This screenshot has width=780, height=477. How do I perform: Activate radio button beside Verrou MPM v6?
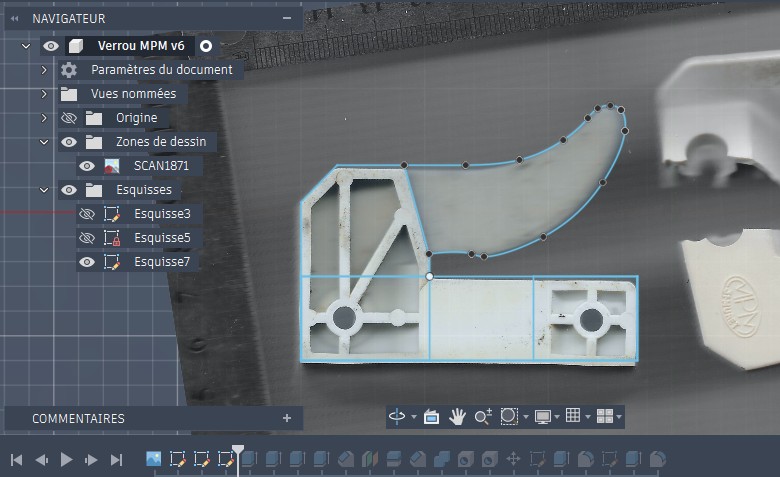tap(205, 46)
